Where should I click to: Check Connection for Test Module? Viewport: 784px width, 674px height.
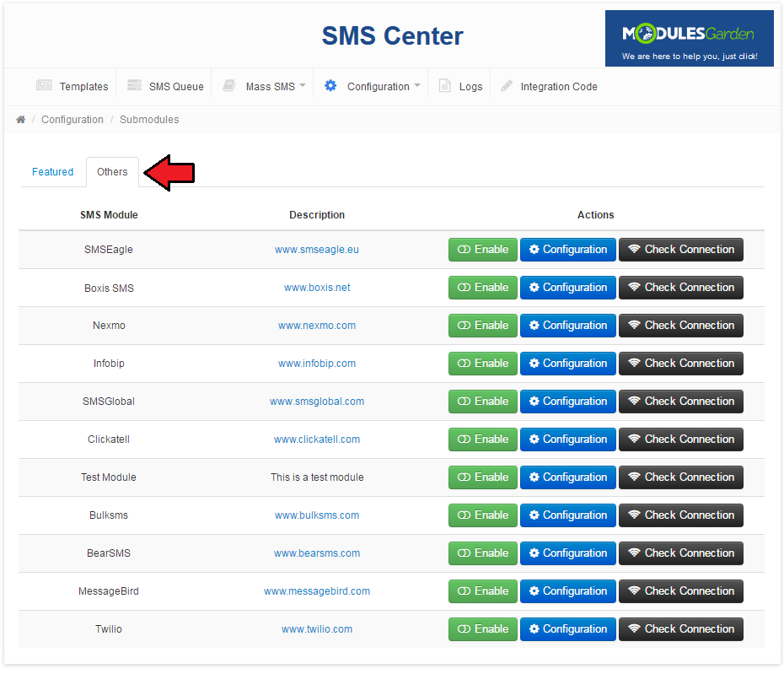681,477
